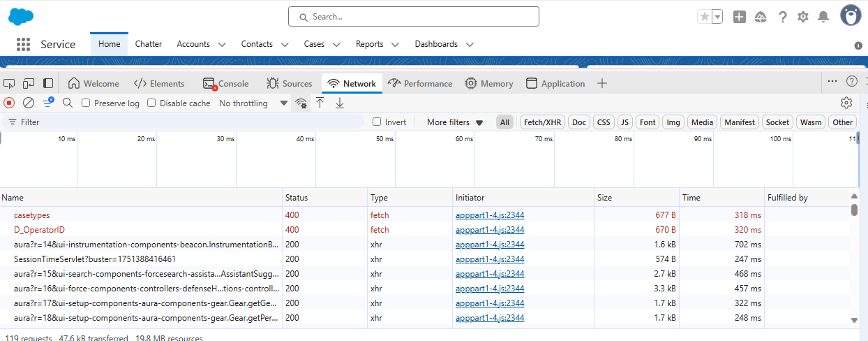Image resolution: width=868 pixels, height=341 pixels.
Task: Switch to the Application panel
Action: tap(555, 83)
